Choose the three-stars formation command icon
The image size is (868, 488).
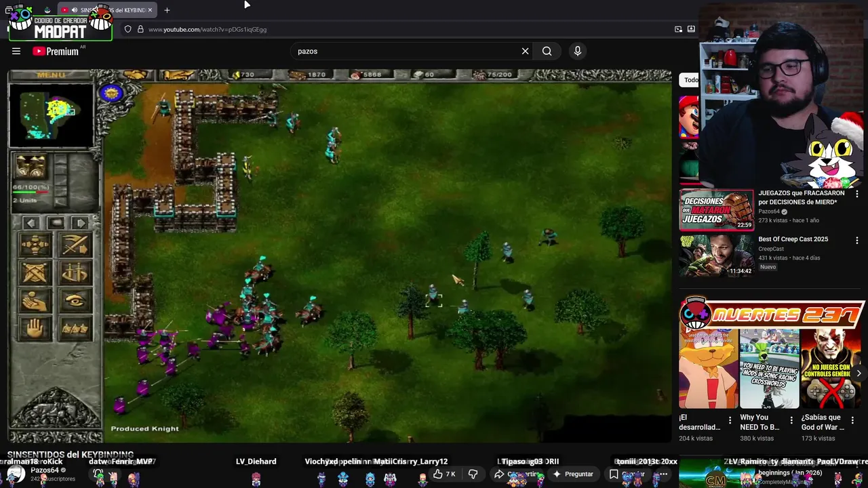coord(75,329)
